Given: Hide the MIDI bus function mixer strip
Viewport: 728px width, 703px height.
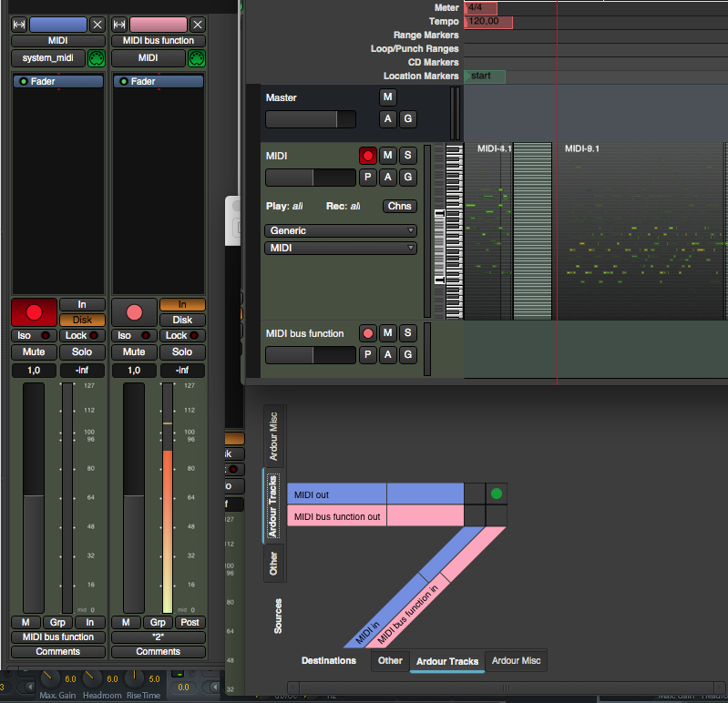Looking at the screenshot, I should [197, 25].
